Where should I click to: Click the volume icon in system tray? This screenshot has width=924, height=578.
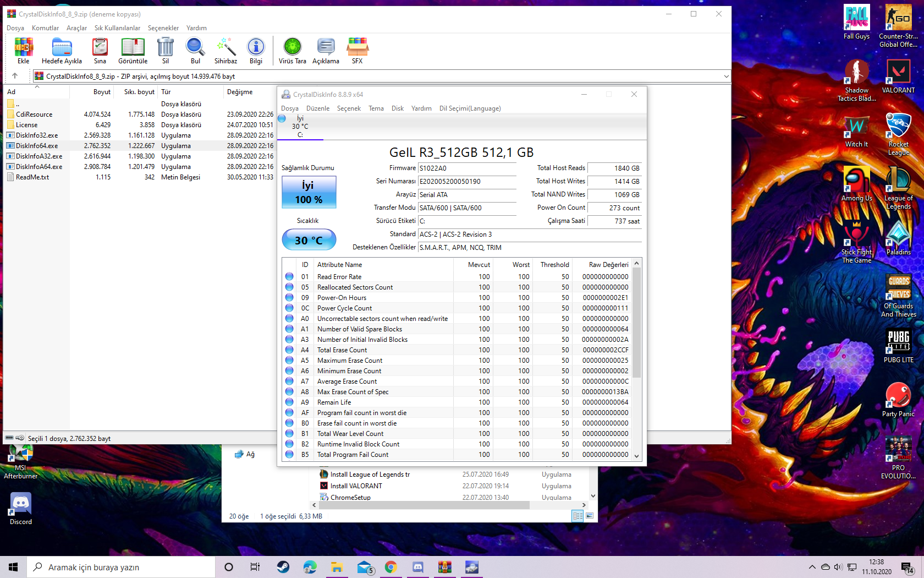click(x=838, y=567)
